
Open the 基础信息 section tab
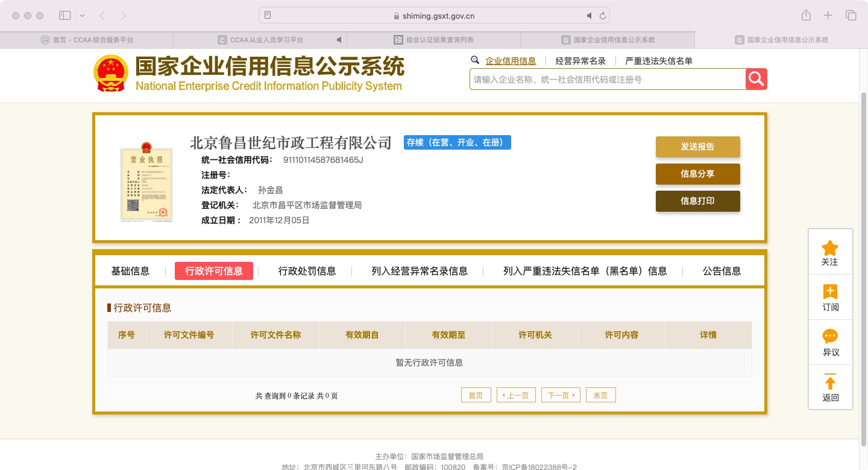pyautogui.click(x=130, y=271)
